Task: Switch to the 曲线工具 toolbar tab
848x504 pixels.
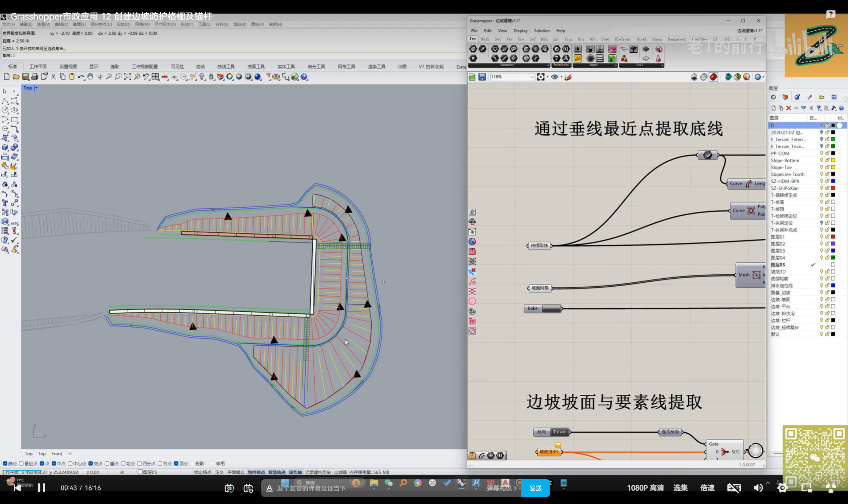Action: [x=226, y=67]
